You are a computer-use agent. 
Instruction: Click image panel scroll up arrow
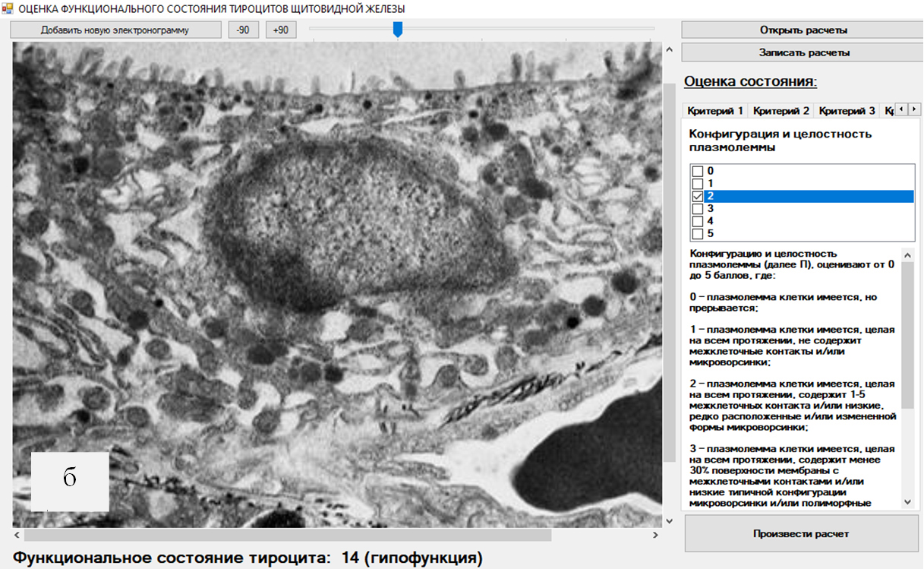[669, 49]
